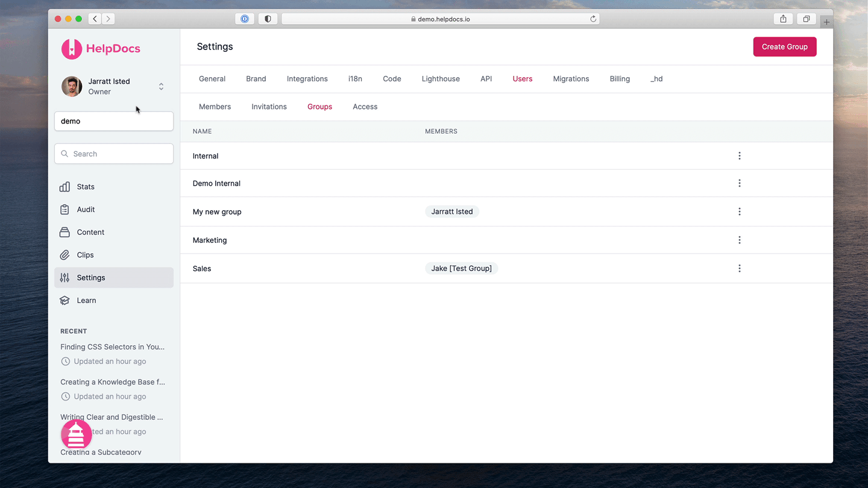
Task: Open recent article Finding CSS Selectors
Action: (112, 347)
